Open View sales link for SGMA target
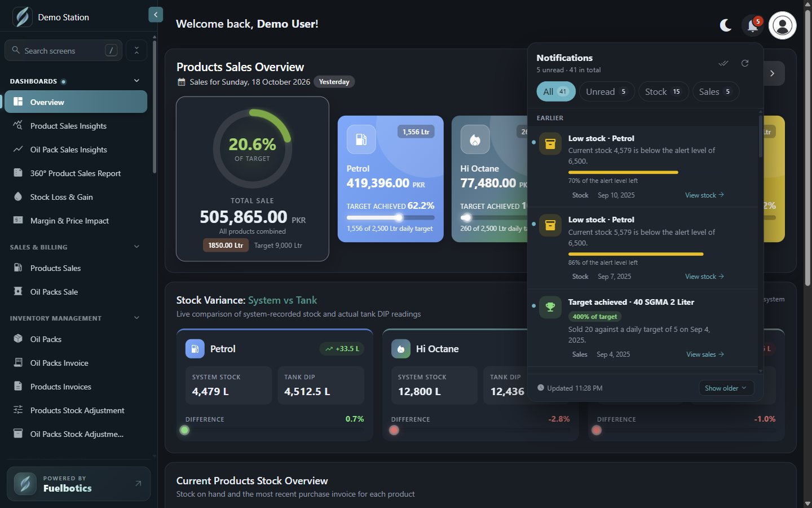 (705, 354)
